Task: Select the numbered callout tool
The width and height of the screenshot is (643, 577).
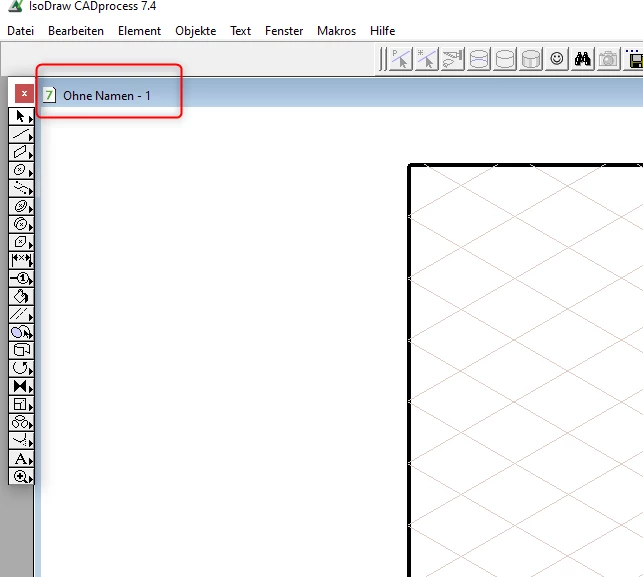Action: tap(21, 278)
